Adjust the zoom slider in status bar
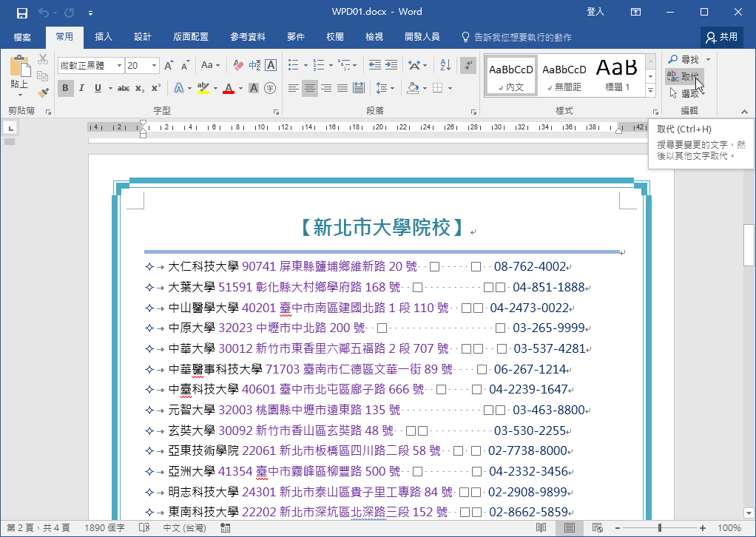This screenshot has width=756, height=537. [660, 528]
